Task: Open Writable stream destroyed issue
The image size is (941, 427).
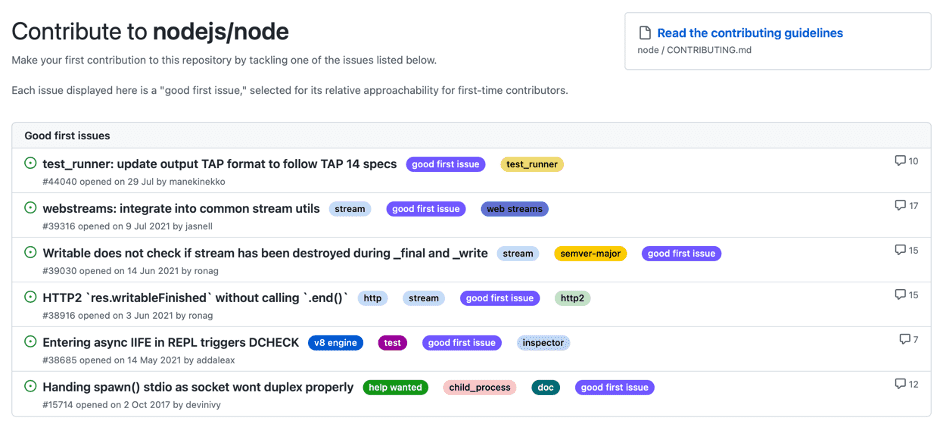Action: coord(265,253)
